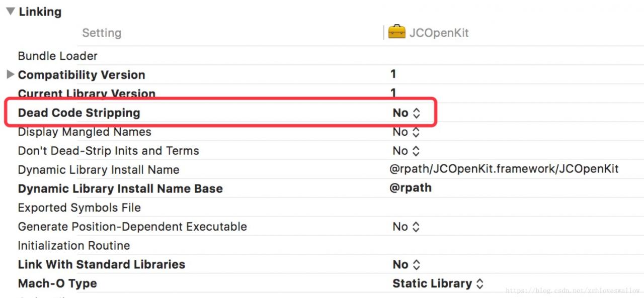Open the Dead Code Stripping dropdown
644x298 pixels.
click(x=406, y=113)
